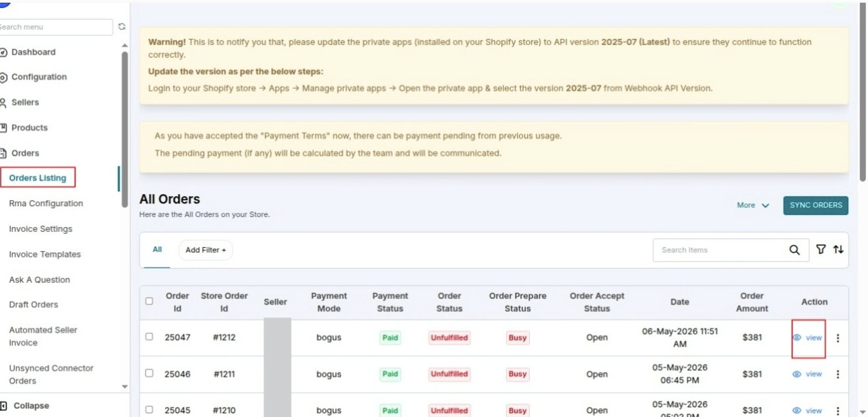Screen dimensions: 868x417
Task: Open Draft Orders in sidebar
Action: 33,305
